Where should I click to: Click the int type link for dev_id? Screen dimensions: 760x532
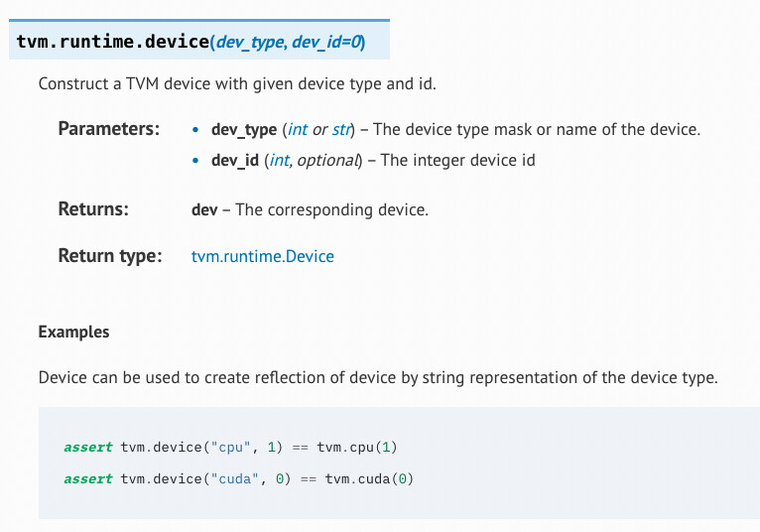pyautogui.click(x=280, y=160)
